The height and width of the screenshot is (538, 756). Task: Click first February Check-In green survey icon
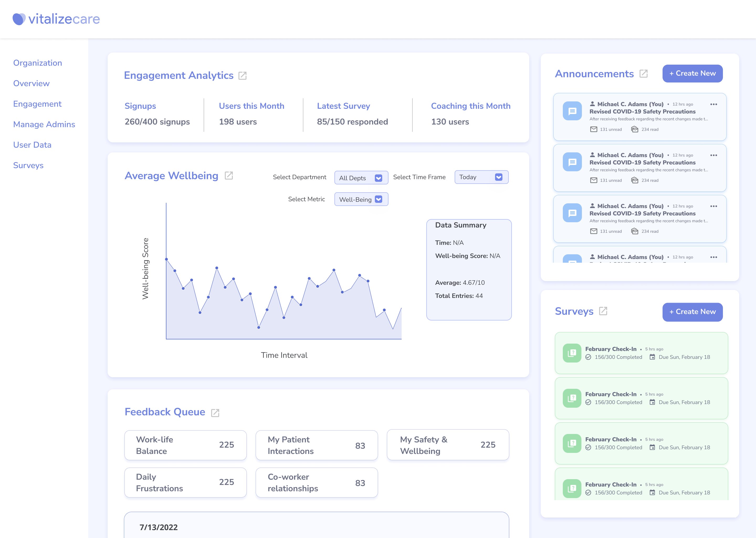coord(572,353)
